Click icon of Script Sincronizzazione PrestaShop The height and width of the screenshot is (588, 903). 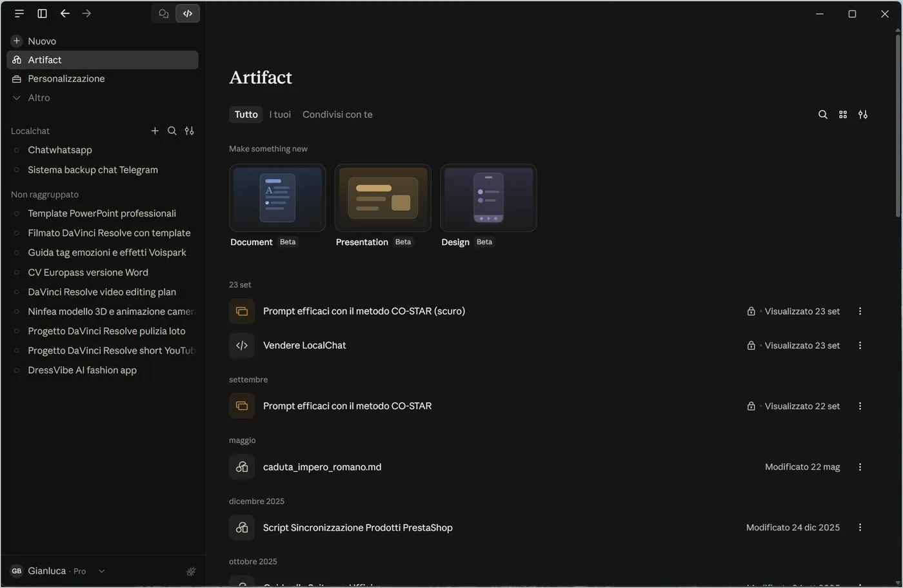[242, 527]
